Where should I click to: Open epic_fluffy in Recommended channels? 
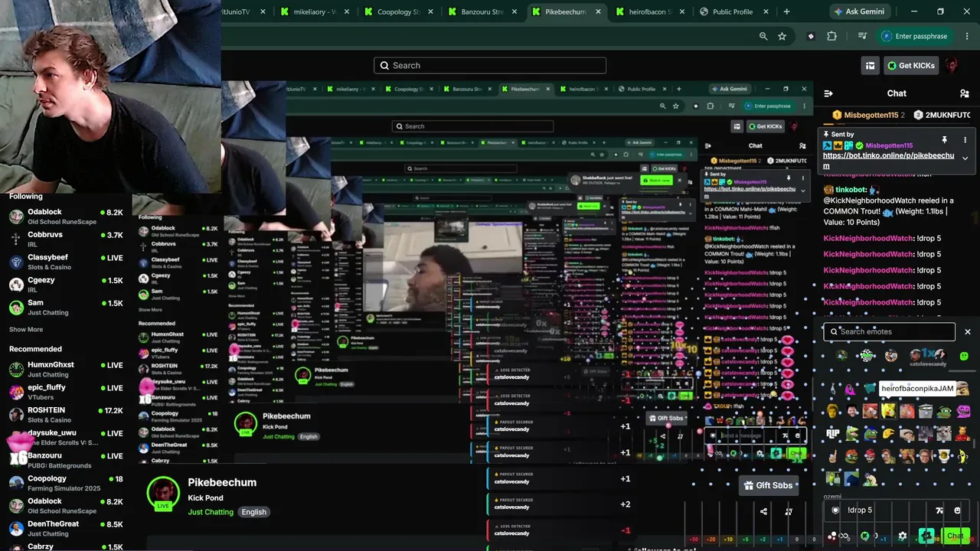pos(66,392)
